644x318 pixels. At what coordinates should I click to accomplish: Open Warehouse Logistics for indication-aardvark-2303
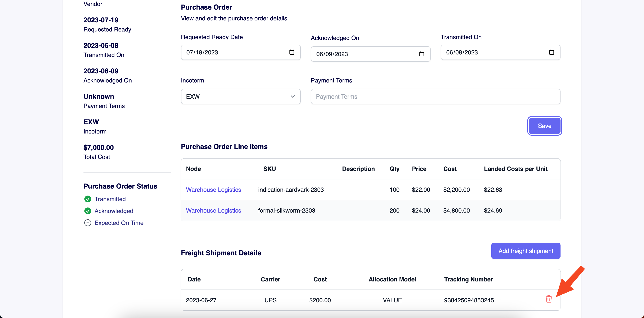tap(213, 189)
